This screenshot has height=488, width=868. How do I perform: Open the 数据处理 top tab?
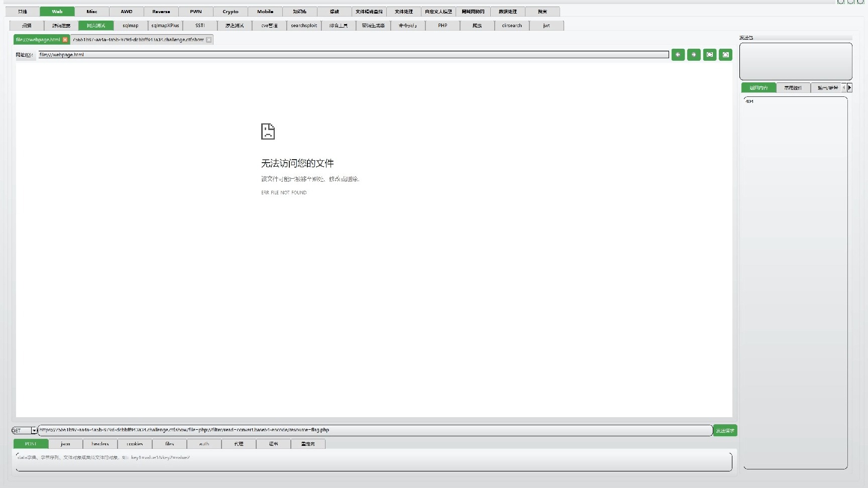pos(508,12)
